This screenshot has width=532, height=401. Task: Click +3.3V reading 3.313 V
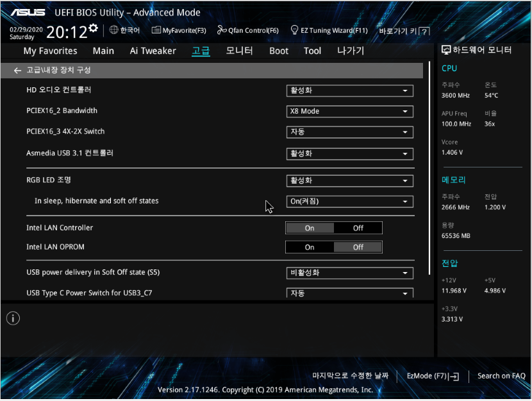(x=452, y=319)
